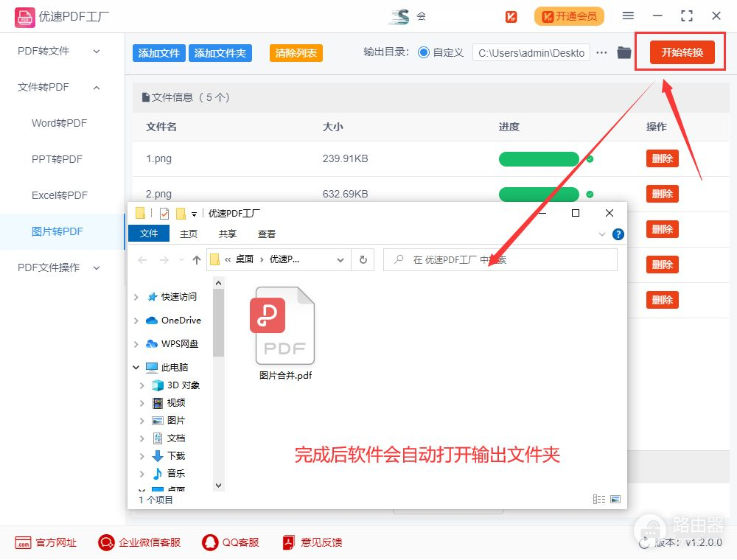
Task: Open Excel转PDF function
Action: point(60,195)
